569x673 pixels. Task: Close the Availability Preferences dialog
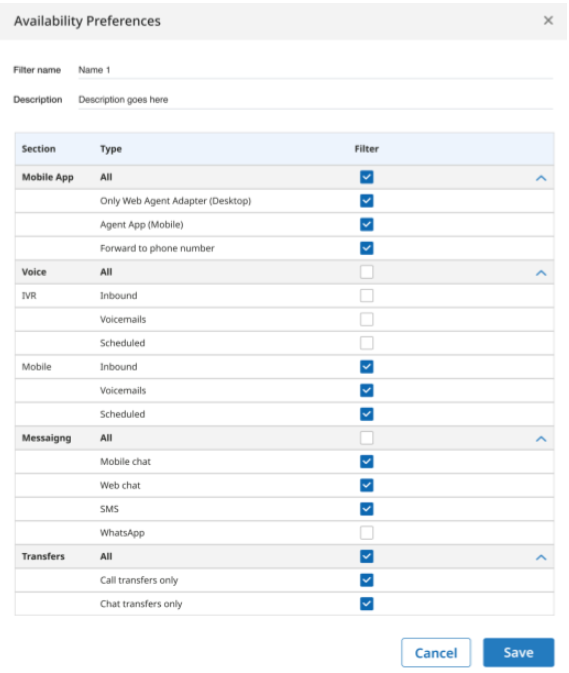coord(548,21)
